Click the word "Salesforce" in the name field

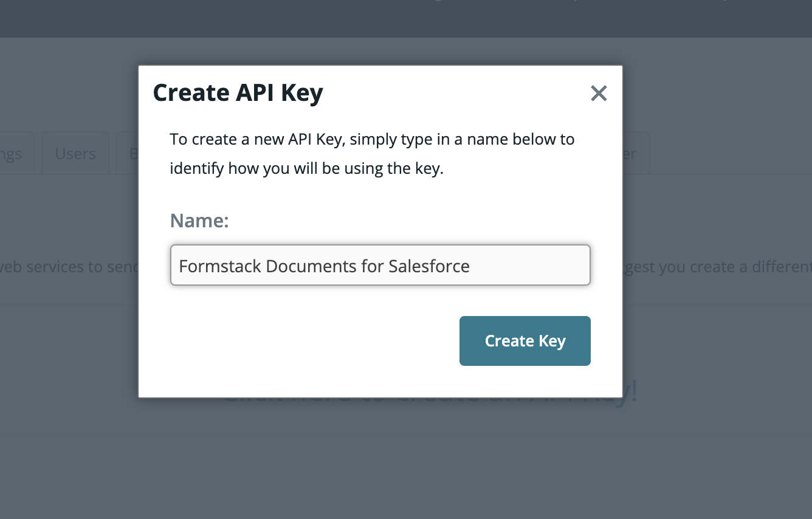click(428, 266)
